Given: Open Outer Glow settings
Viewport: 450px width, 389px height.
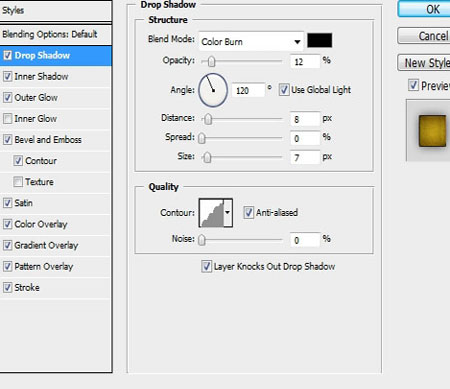Looking at the screenshot, I should [36, 97].
